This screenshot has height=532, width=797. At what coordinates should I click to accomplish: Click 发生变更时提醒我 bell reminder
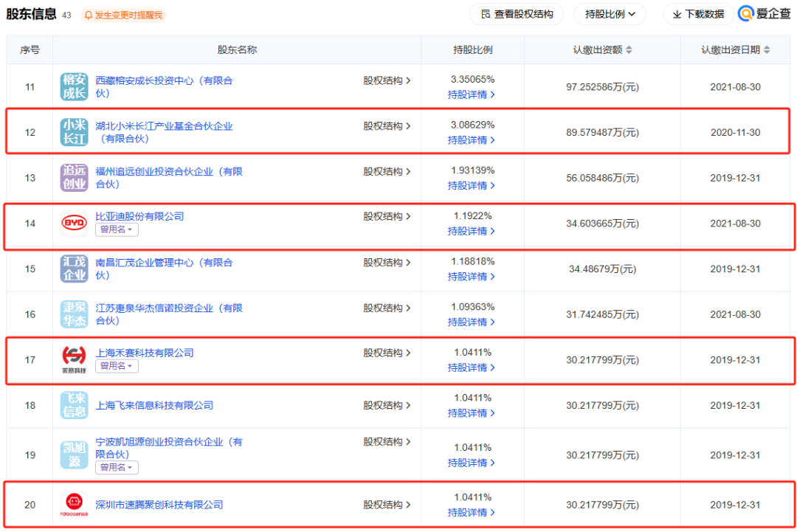[x=123, y=15]
